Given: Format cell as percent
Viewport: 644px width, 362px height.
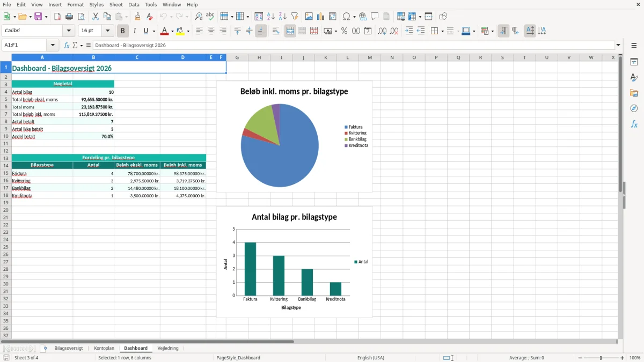Looking at the screenshot, I should (x=344, y=31).
